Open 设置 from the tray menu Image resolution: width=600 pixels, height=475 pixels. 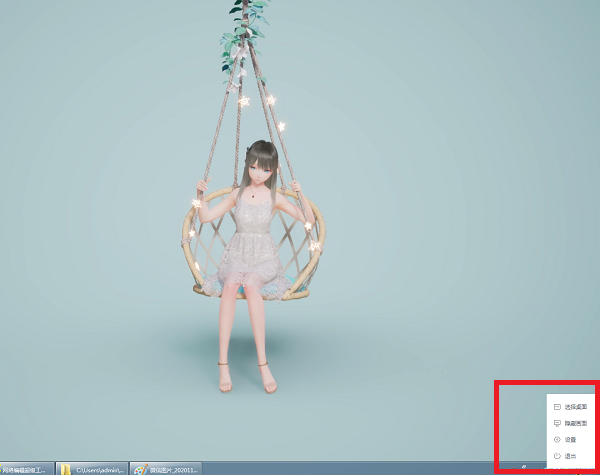tap(570, 439)
